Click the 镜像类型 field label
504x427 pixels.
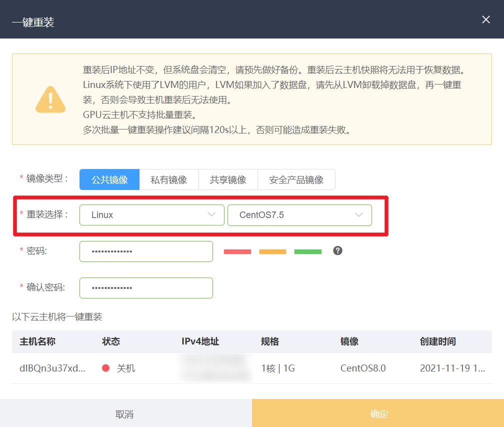[x=47, y=178]
